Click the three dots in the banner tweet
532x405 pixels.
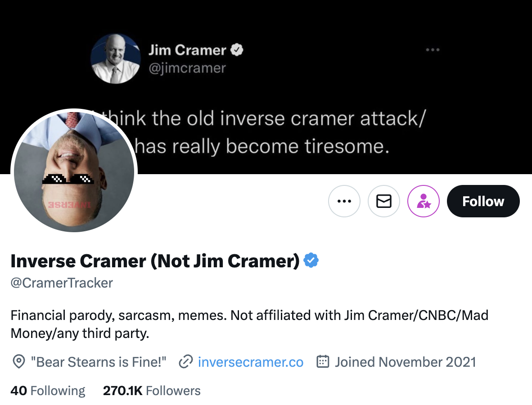click(x=433, y=50)
